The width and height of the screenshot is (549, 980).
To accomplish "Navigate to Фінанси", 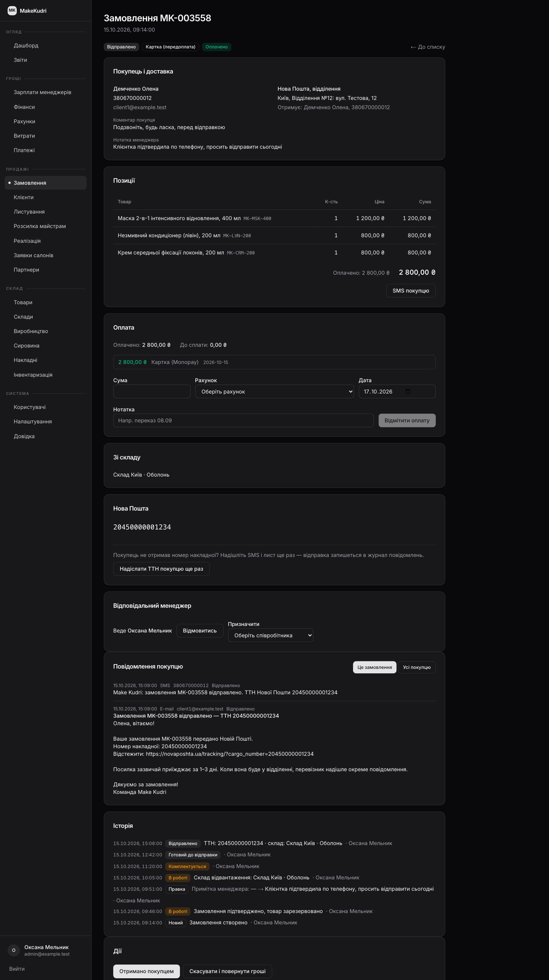I will pyautogui.click(x=46, y=107).
